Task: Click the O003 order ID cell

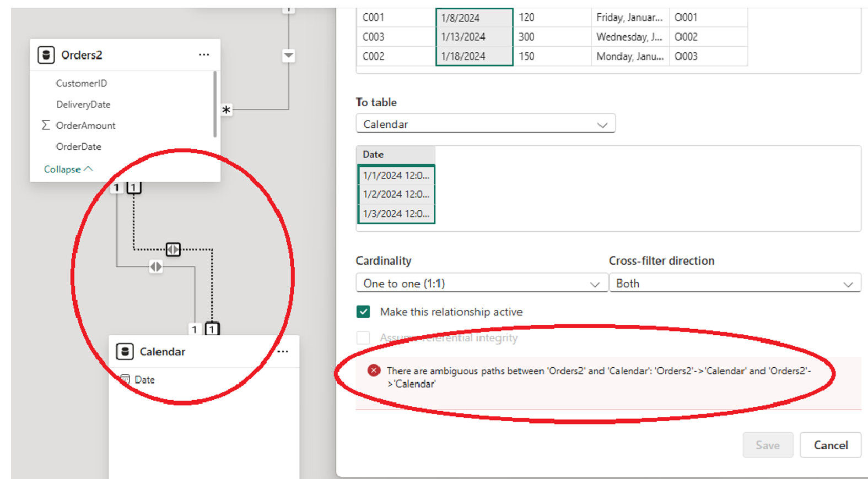Action: pyautogui.click(x=709, y=56)
